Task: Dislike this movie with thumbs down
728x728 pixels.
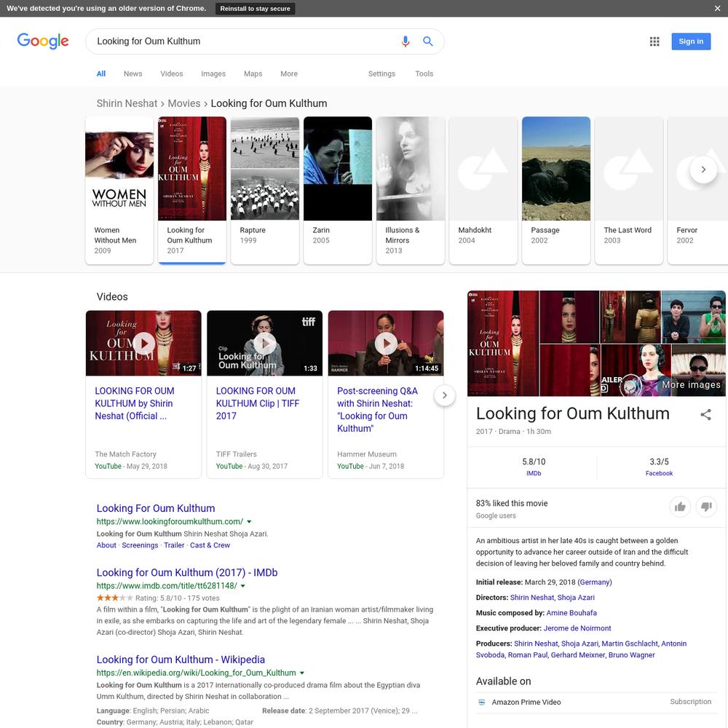Action: [x=706, y=507]
